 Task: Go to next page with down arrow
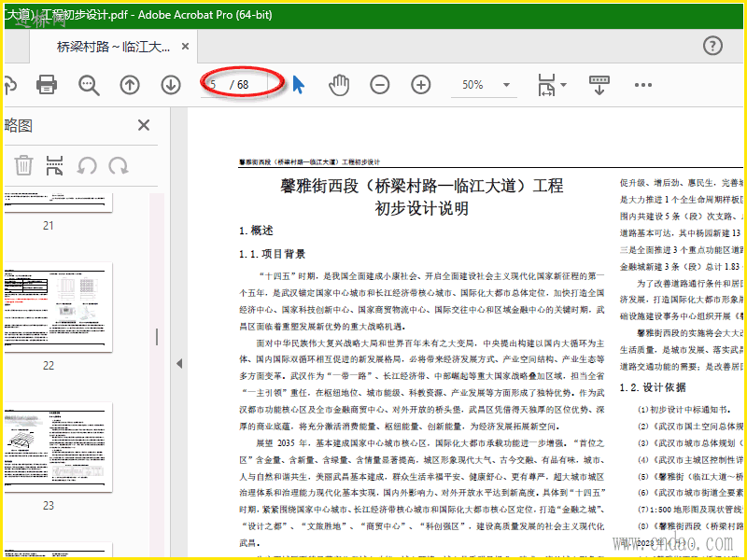(x=171, y=85)
